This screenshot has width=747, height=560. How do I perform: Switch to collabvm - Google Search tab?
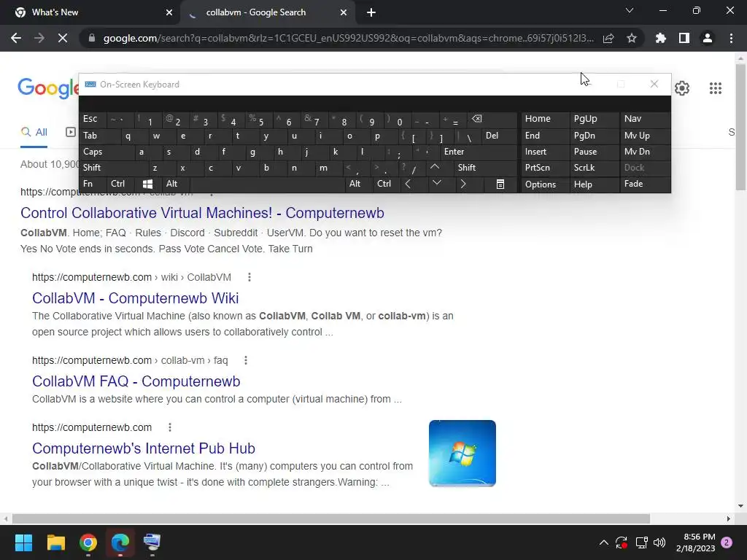(268, 12)
